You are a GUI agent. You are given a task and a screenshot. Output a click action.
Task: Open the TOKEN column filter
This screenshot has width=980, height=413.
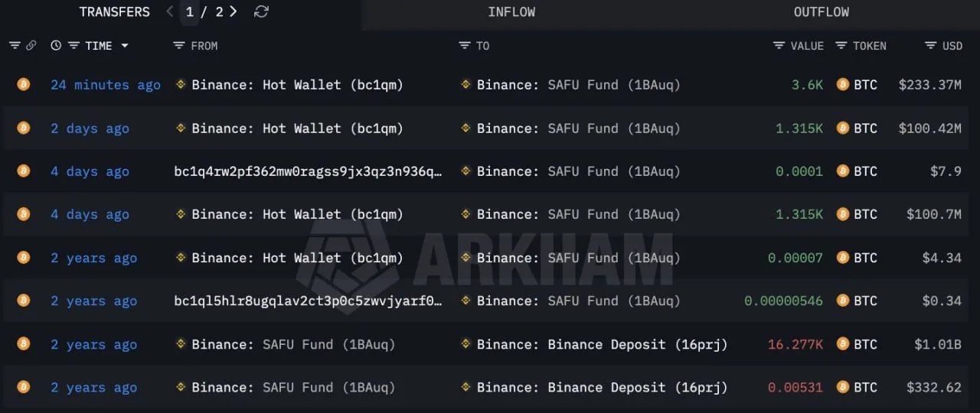click(841, 46)
